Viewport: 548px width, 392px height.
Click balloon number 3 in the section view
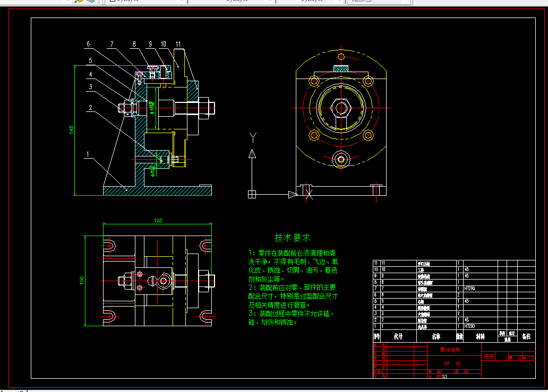[x=90, y=87]
